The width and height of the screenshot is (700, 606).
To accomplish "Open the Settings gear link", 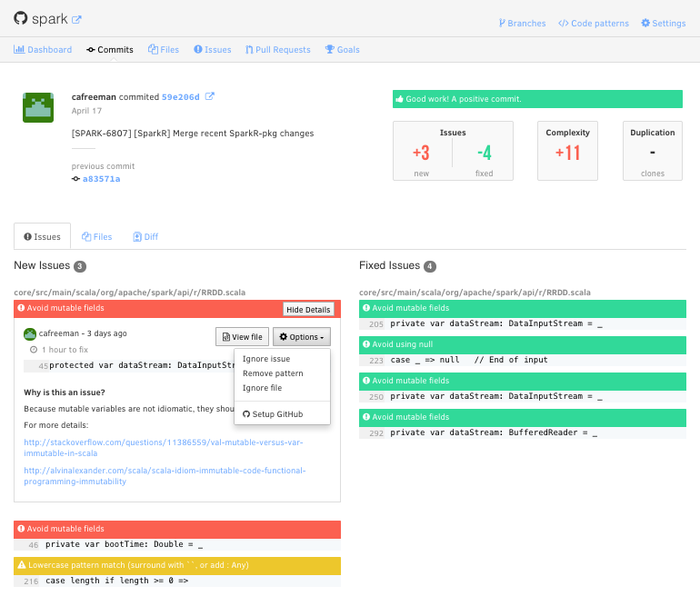I will (x=663, y=24).
